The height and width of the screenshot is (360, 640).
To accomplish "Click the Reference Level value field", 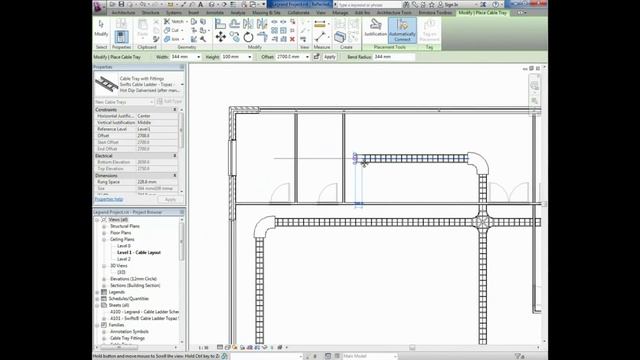I will 157,129.
